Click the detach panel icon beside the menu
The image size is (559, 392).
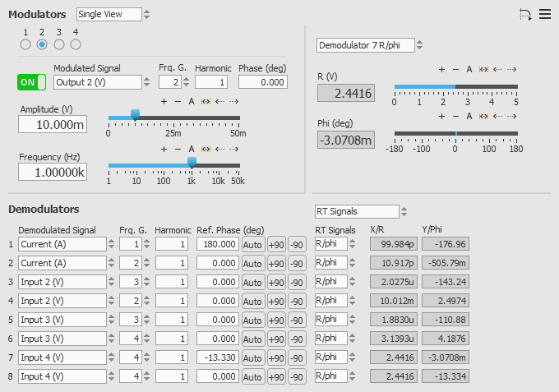click(x=525, y=14)
